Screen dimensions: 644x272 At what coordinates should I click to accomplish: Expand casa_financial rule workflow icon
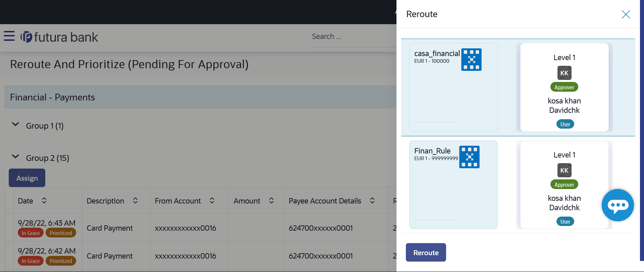(471, 59)
